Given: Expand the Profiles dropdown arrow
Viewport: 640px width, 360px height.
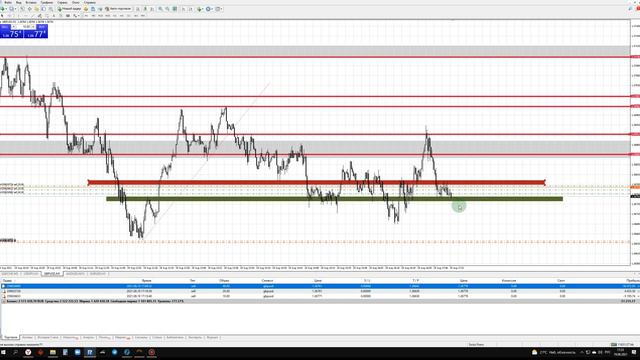Looking at the screenshot, I should pos(15,9).
